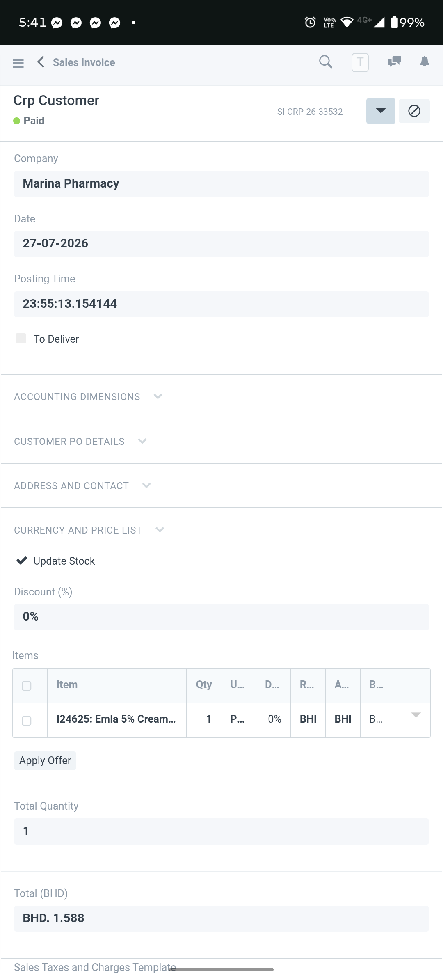View notifications via the bell icon

(425, 62)
